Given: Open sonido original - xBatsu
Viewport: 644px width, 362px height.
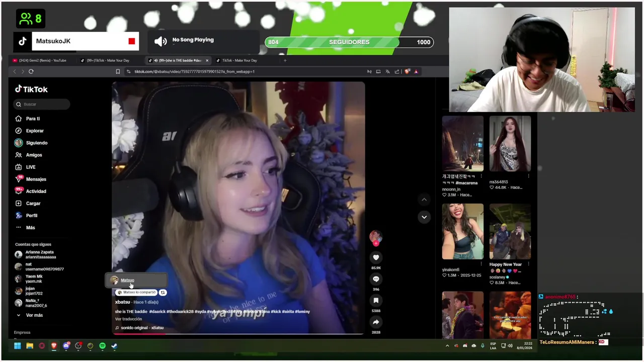Looking at the screenshot, I should [142, 328].
